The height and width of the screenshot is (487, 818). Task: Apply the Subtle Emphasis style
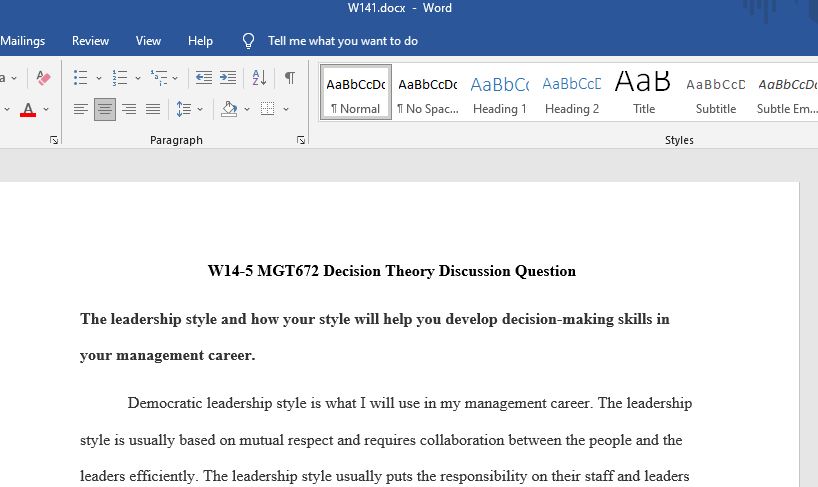[x=787, y=92]
